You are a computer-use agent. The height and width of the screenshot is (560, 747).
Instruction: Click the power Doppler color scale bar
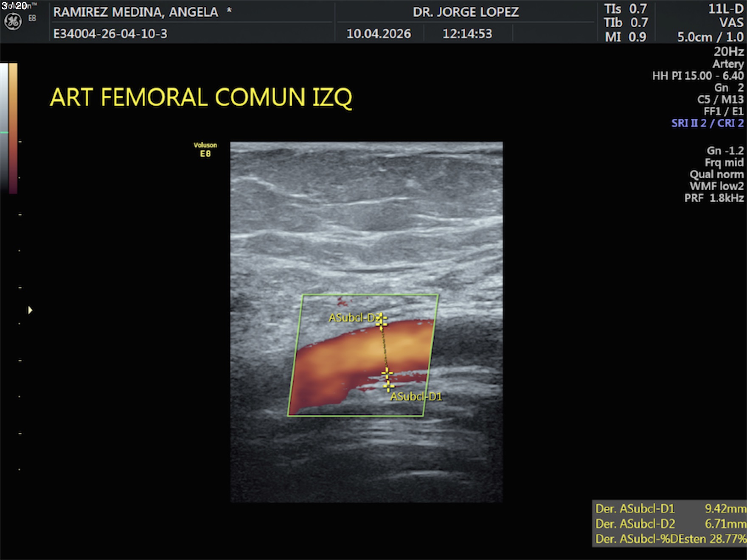tap(13, 127)
